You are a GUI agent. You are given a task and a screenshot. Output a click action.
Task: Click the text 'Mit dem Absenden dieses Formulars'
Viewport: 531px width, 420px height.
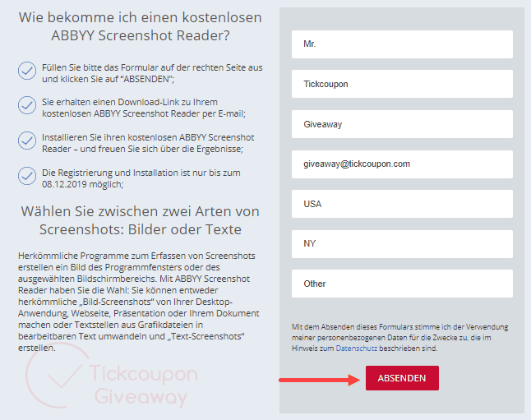tap(352, 327)
